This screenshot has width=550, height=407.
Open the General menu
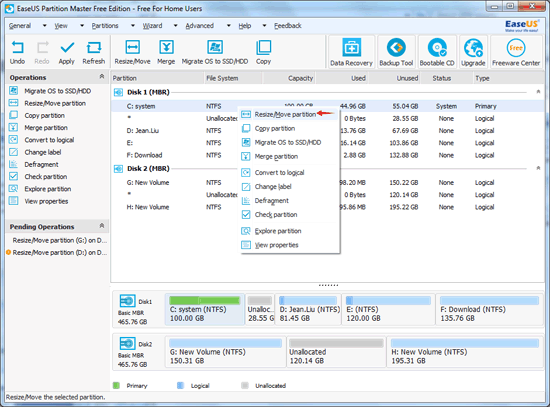(20, 26)
